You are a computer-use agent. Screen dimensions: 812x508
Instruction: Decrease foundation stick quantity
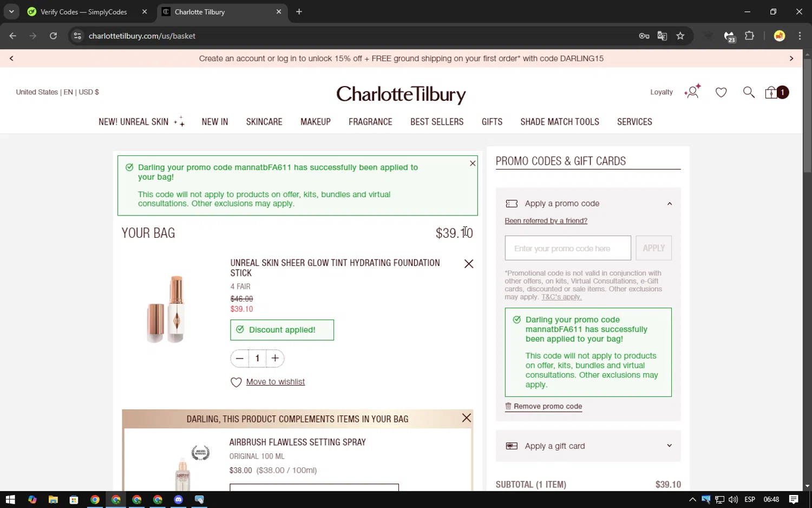(x=239, y=358)
